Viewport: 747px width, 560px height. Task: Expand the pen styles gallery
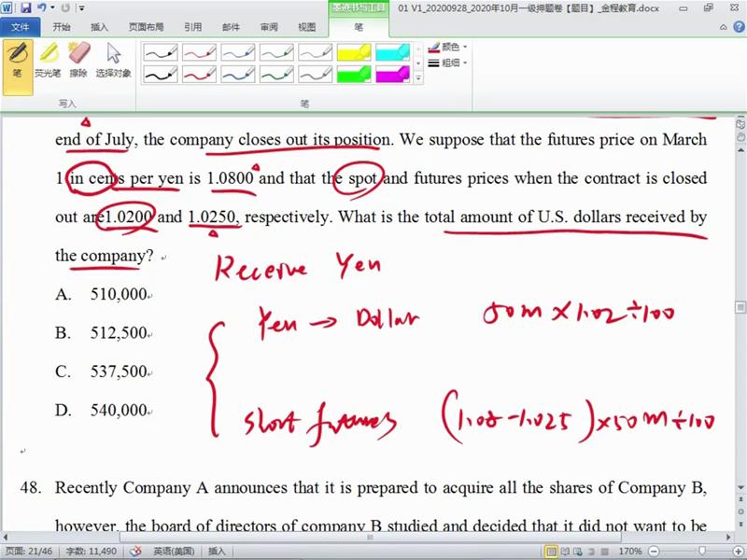(x=418, y=79)
